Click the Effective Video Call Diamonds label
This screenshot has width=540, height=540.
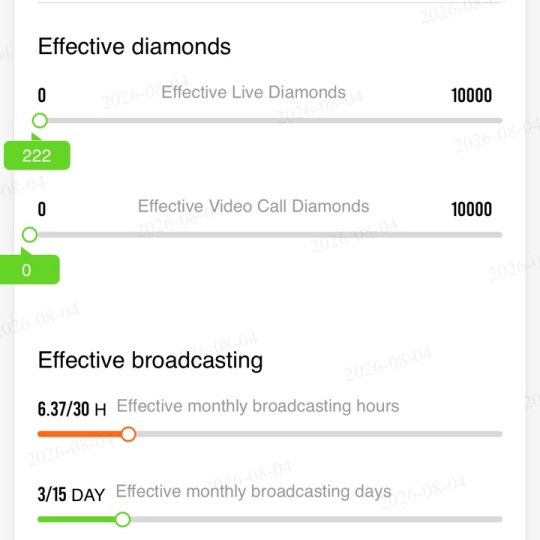[253, 206]
